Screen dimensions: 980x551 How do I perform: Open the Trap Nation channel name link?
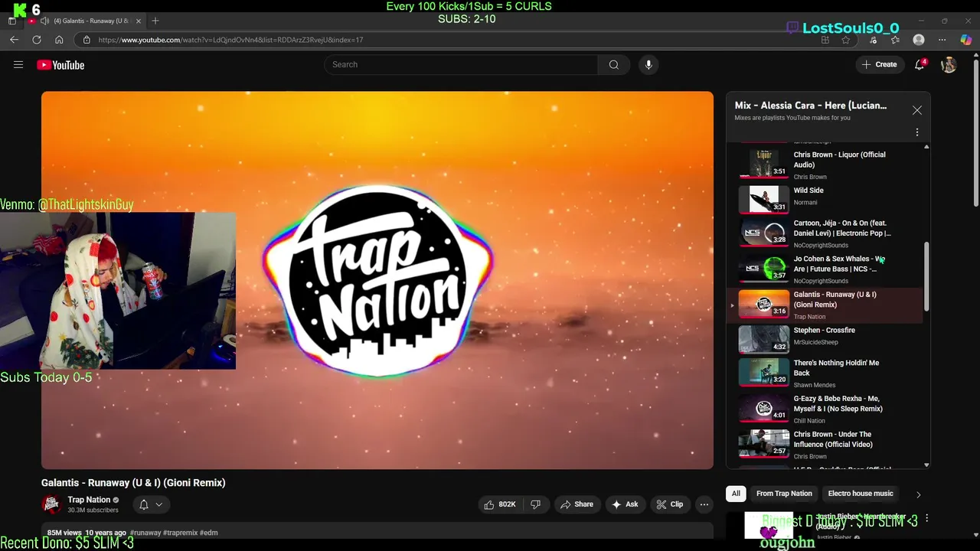tap(89, 500)
